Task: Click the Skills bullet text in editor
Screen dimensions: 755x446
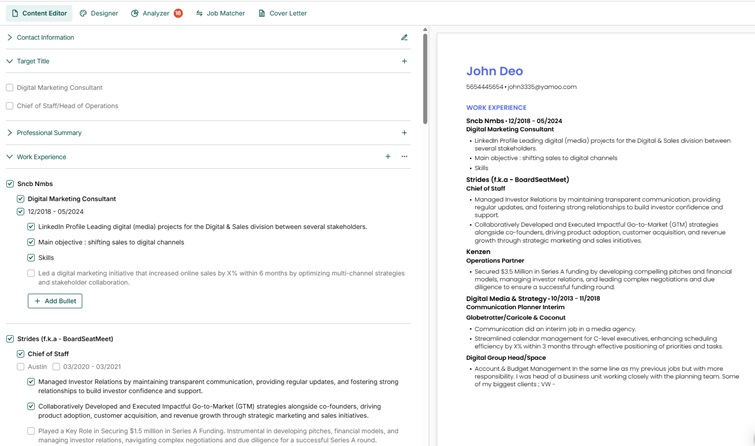Action: tap(46, 258)
